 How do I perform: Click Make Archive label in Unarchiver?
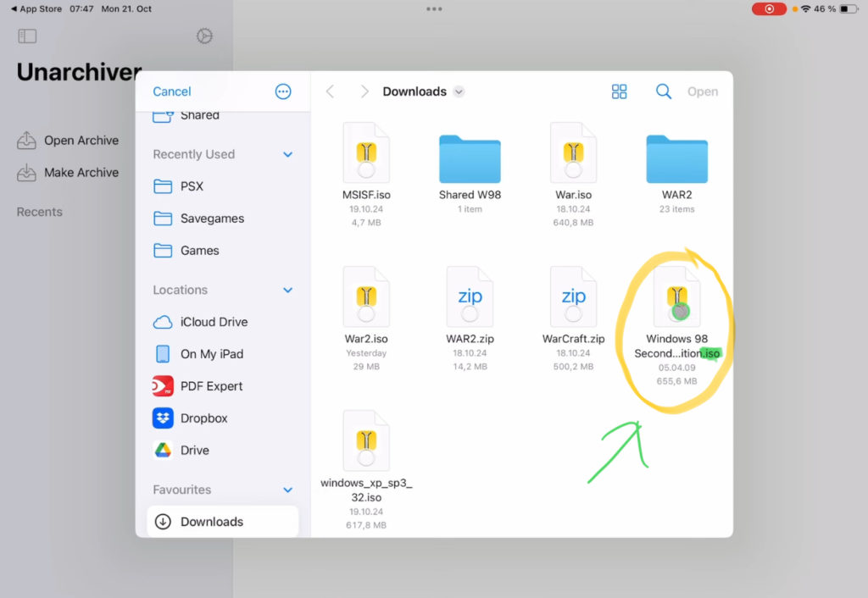coord(81,173)
